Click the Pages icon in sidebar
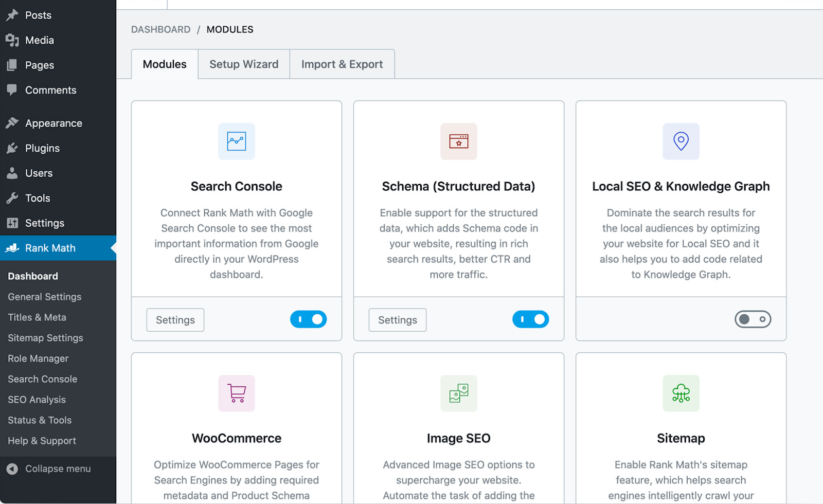The height and width of the screenshot is (504, 823). tap(12, 65)
